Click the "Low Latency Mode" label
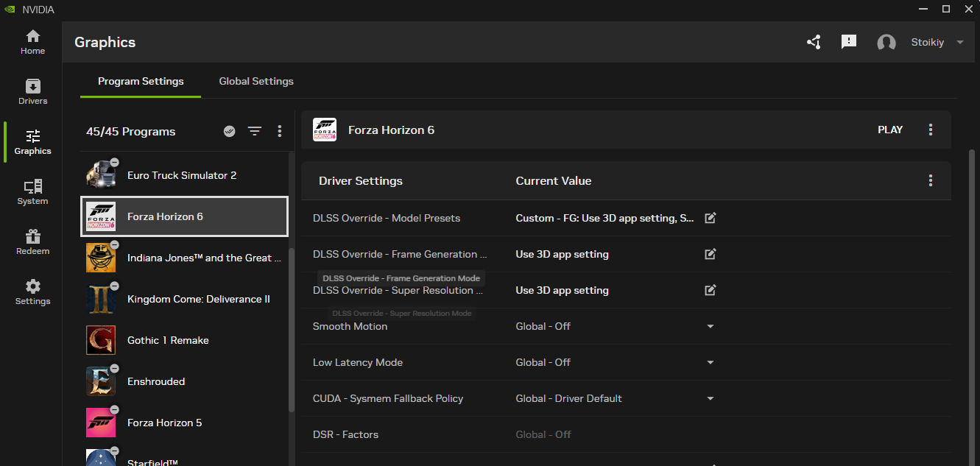The width and height of the screenshot is (980, 466). pos(358,362)
